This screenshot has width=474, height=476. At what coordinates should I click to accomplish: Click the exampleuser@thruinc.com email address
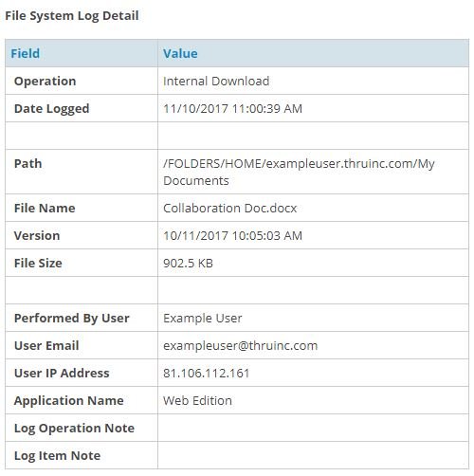[241, 346]
